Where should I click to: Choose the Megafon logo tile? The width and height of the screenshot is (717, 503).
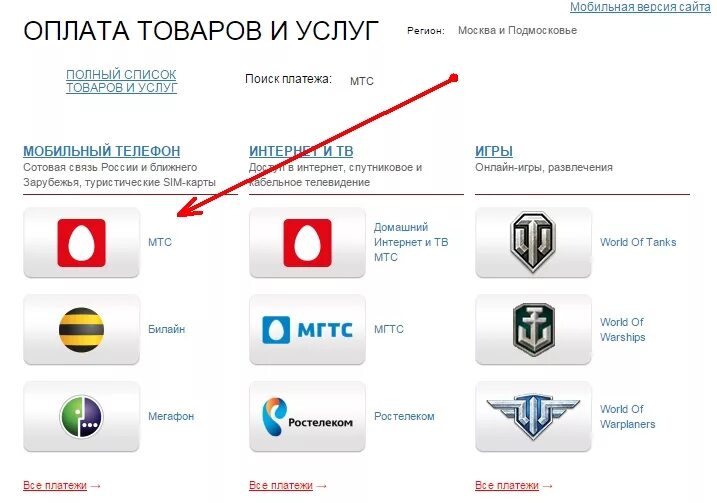[x=81, y=417]
